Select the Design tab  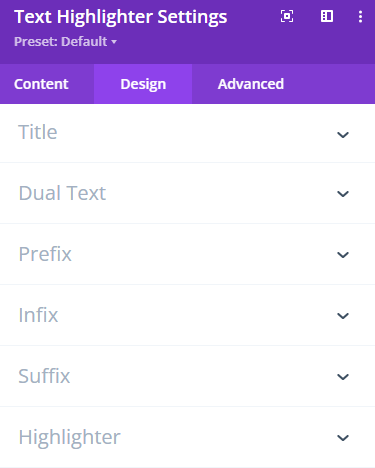click(x=143, y=84)
